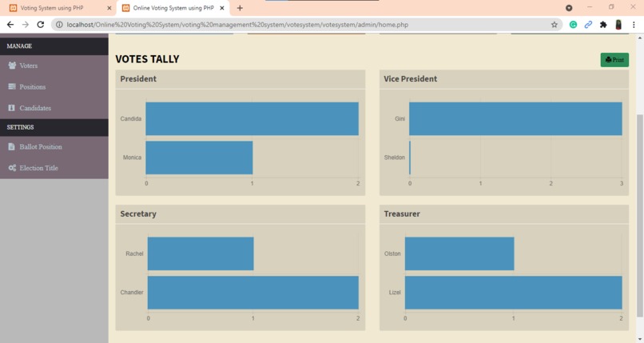Click Rachel's bar in the Secretary chart

201,253
